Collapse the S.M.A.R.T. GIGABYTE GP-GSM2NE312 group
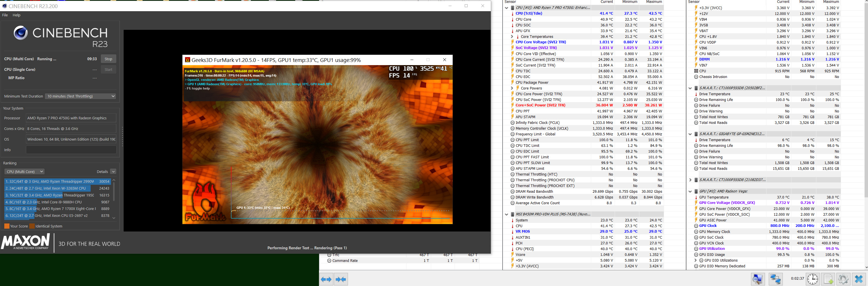The image size is (868, 286). [690, 134]
